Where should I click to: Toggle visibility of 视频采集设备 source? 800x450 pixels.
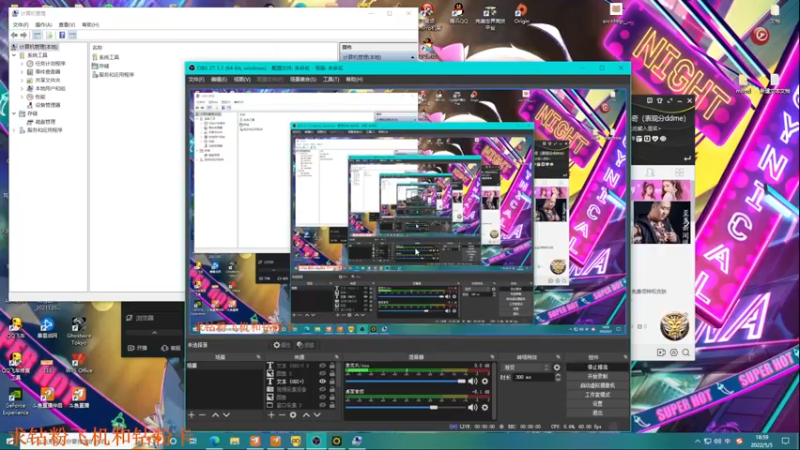point(322,389)
